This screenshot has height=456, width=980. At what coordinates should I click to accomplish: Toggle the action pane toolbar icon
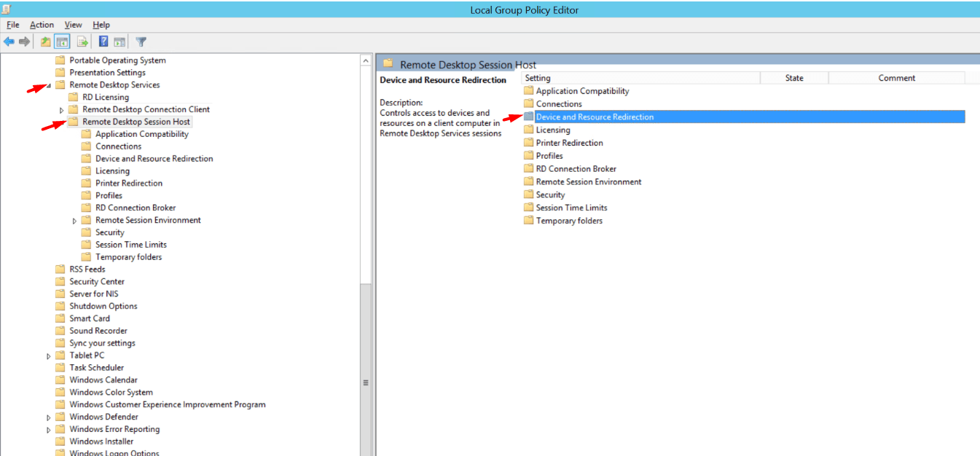(x=118, y=42)
